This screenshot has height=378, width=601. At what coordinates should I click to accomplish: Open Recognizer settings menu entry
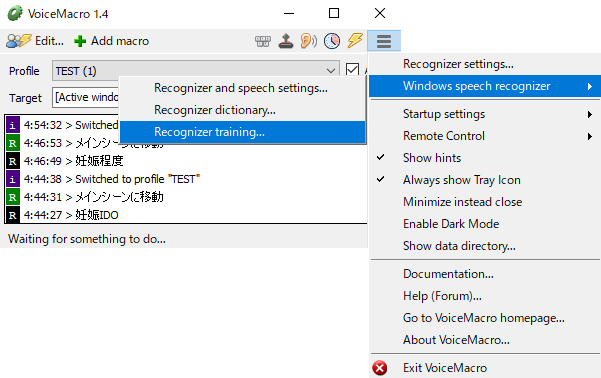[485, 64]
